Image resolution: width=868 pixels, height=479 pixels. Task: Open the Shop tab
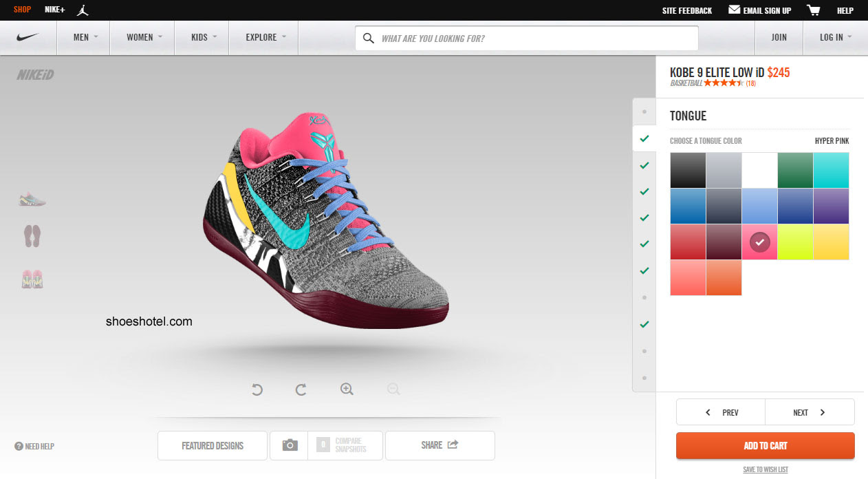[x=22, y=10]
